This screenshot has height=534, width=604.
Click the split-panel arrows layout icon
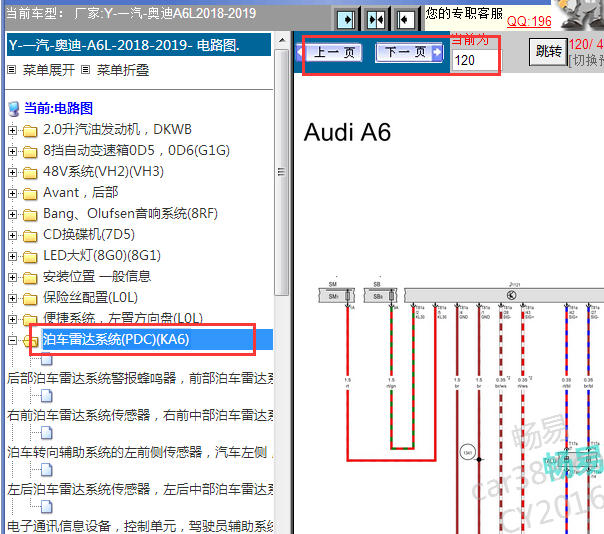pyautogui.click(x=376, y=19)
